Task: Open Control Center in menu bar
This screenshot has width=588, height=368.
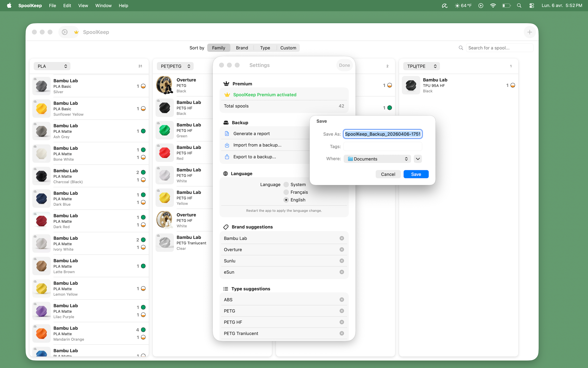Action: (532, 5)
